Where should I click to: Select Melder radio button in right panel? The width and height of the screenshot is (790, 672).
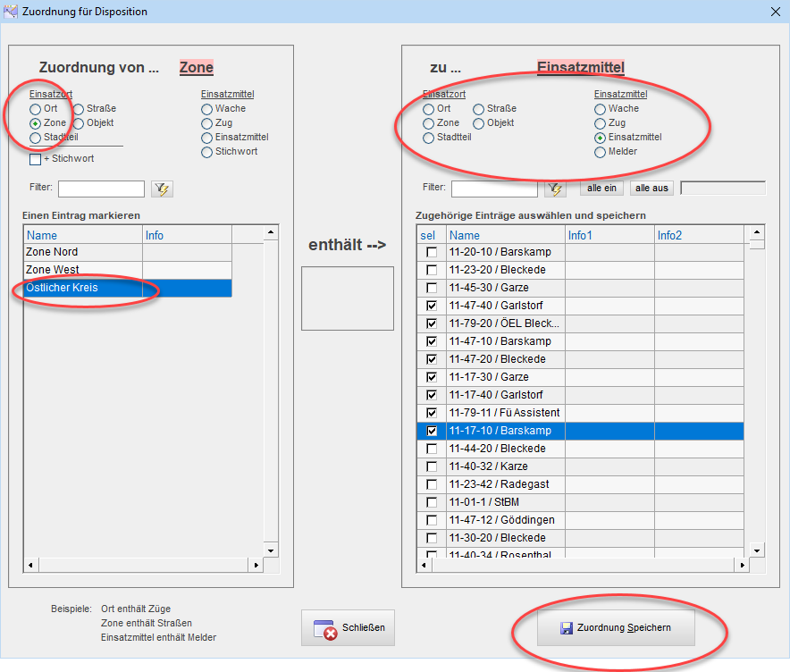tap(601, 152)
